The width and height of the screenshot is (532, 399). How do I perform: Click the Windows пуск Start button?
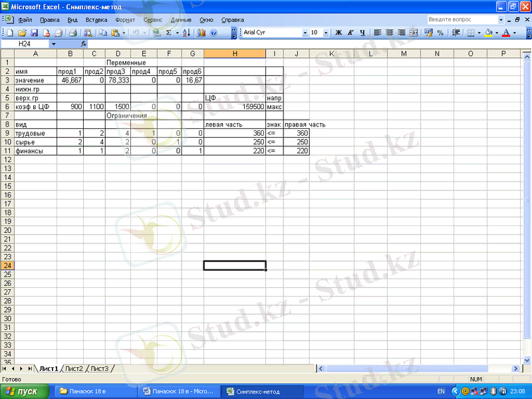tap(25, 392)
